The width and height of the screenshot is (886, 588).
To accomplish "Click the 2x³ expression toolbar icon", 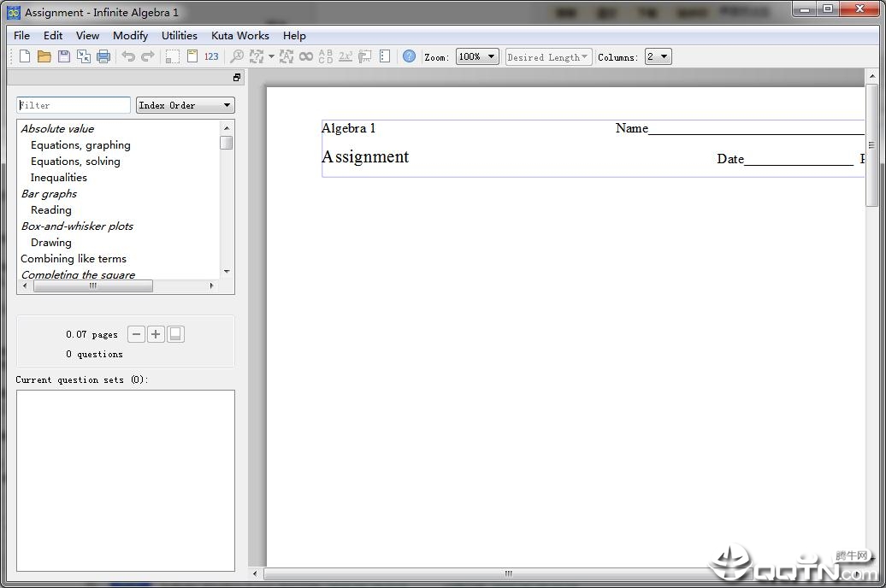I will [x=346, y=56].
